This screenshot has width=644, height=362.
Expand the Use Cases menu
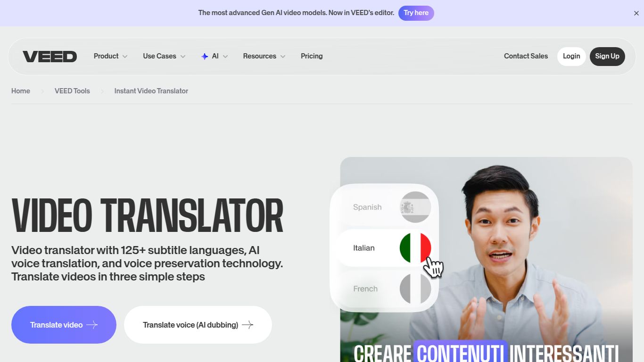(164, 56)
